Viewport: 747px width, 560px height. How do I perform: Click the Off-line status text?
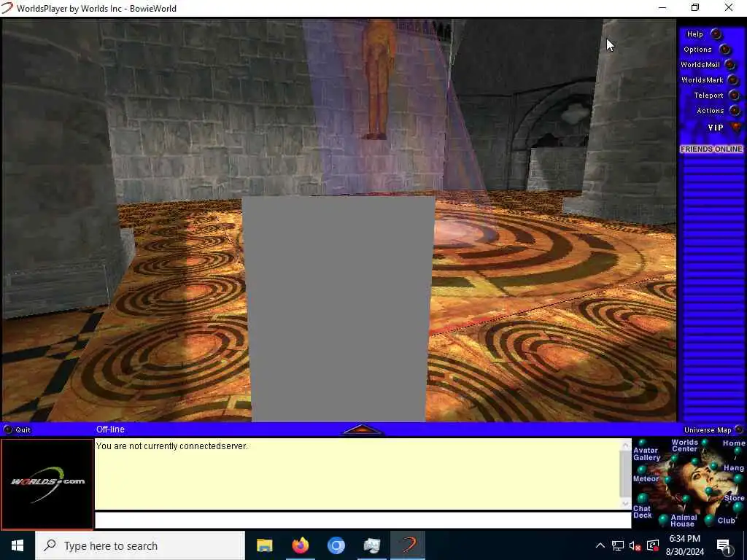[x=111, y=429]
